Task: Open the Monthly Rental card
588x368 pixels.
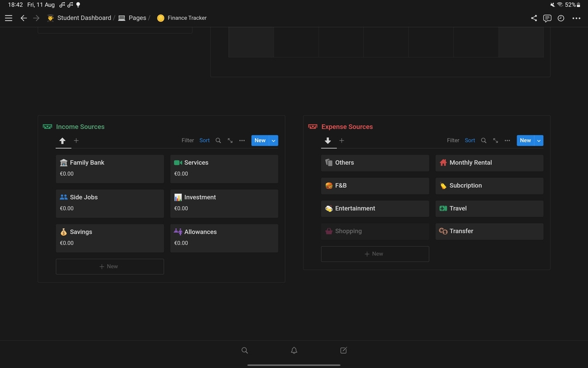Action: (x=489, y=163)
